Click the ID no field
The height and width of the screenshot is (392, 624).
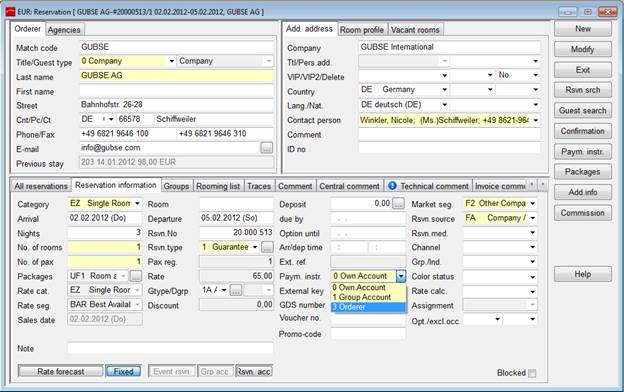tap(449, 149)
